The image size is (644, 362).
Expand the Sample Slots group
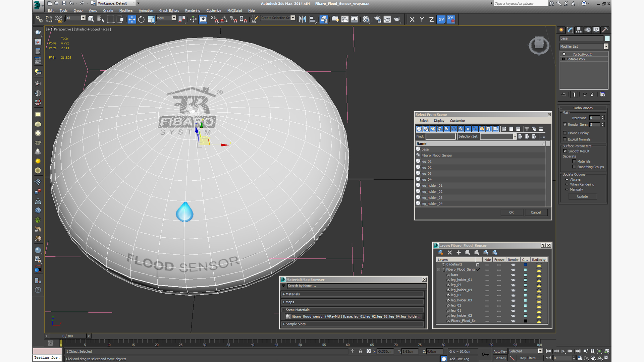(353, 324)
